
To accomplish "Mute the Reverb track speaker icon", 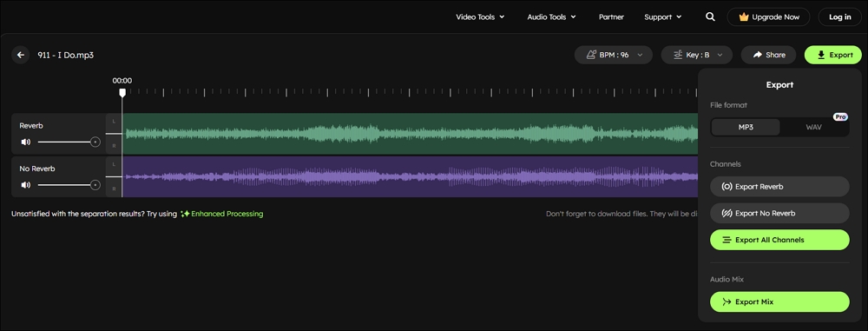I will tap(25, 142).
